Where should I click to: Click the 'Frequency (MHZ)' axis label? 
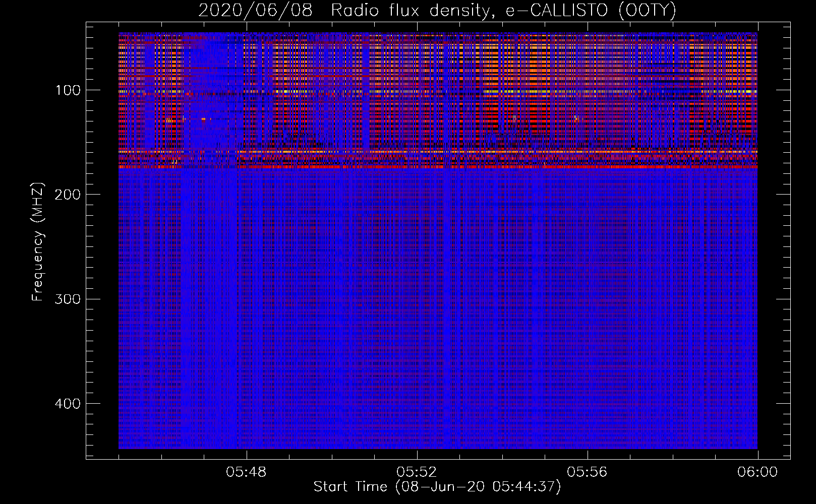[38, 241]
